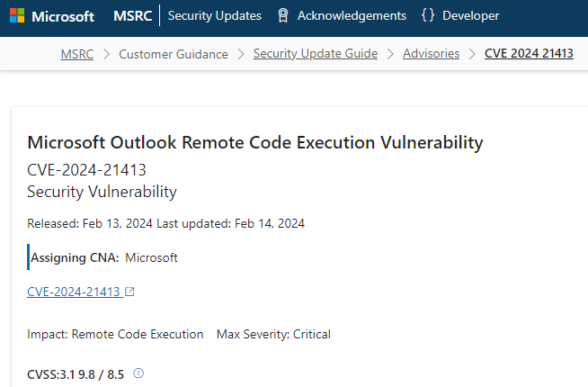This screenshot has height=387, width=588.
Task: Go to the MSRC home link in header
Action: click(x=132, y=16)
